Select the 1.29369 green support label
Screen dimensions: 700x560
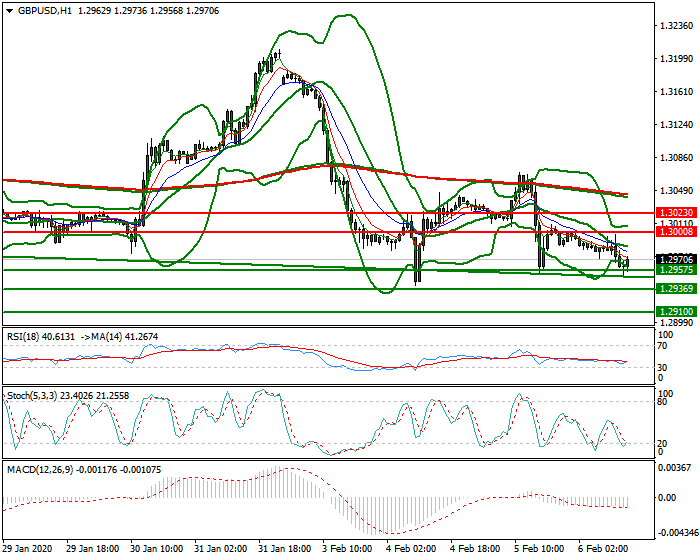tap(676, 288)
